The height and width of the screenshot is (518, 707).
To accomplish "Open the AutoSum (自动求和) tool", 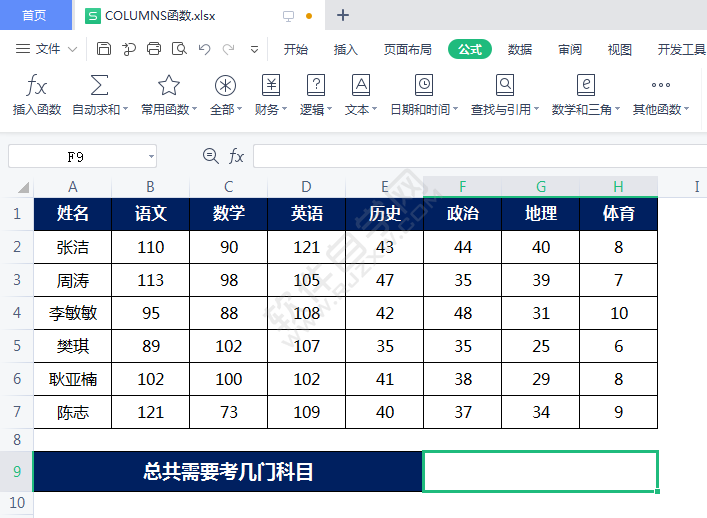I will (99, 85).
